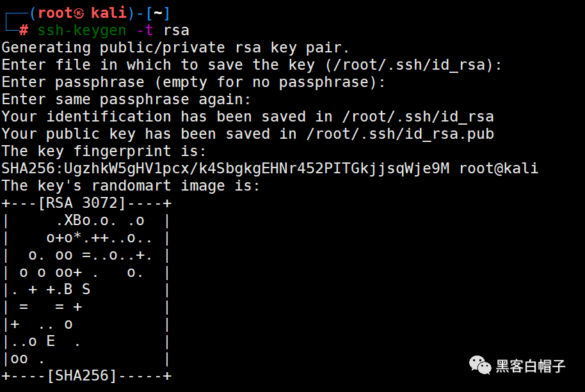Click the tilde directory indicator in prompt

tap(158, 13)
